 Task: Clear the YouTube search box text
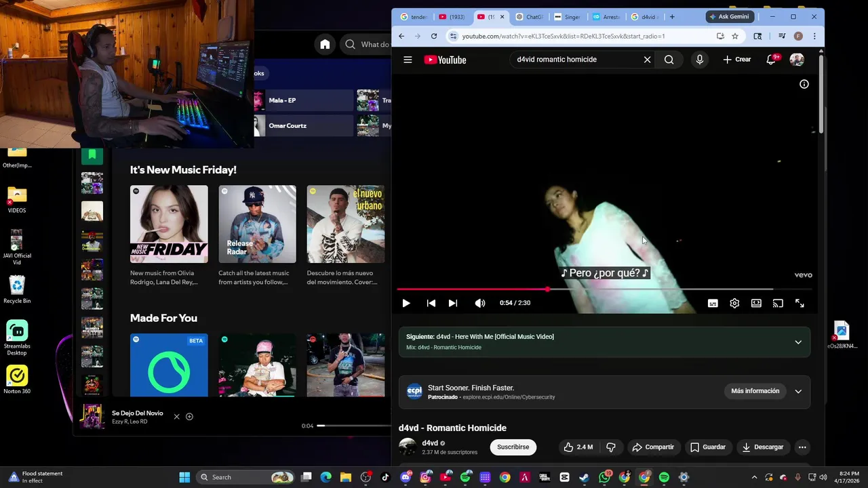(x=647, y=60)
